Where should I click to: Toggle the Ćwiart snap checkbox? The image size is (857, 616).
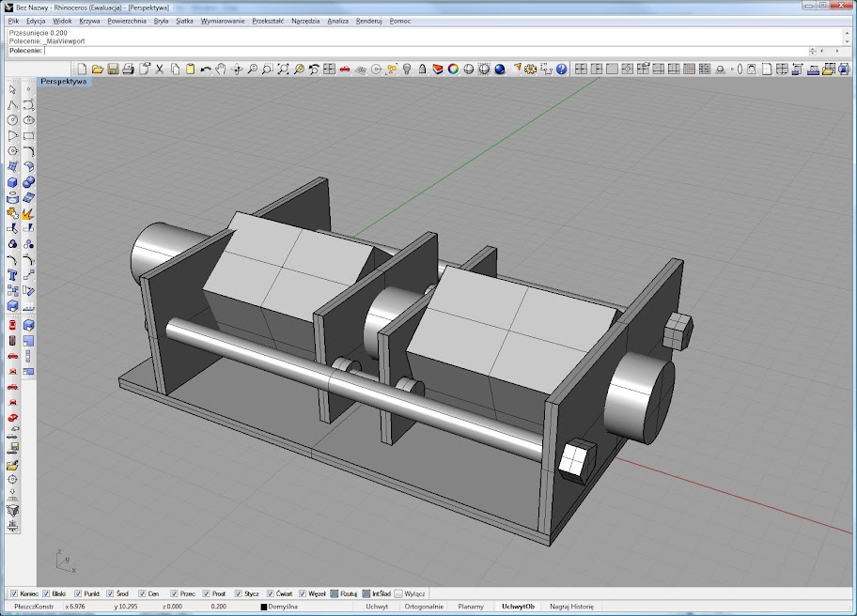pos(271,593)
